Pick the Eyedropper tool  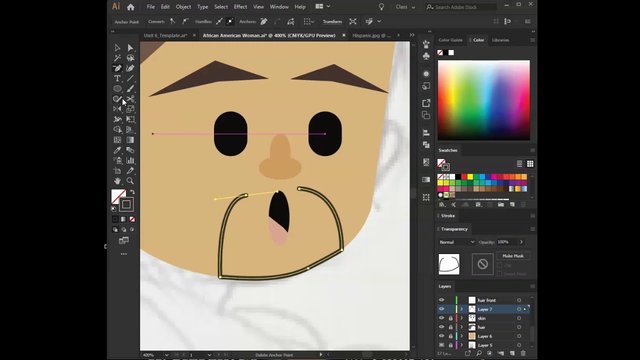[118, 150]
